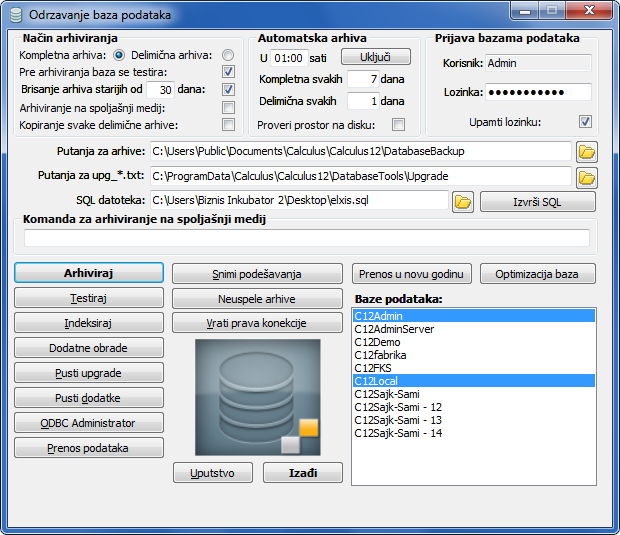Click Uključi to enable automatic archive
This screenshot has width=620, height=535.
(384, 57)
